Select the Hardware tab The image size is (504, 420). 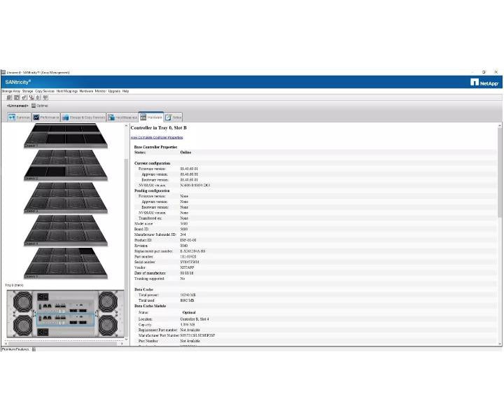[151, 118]
